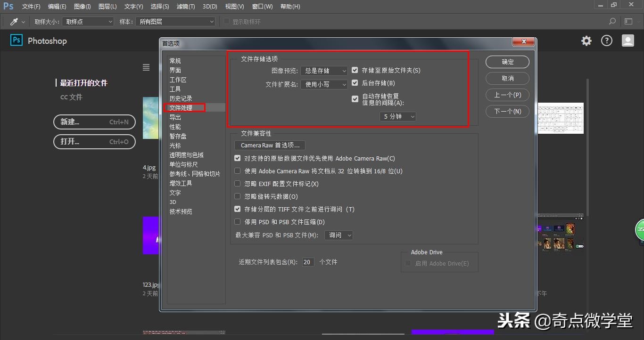Viewport: 644px width, 340px height.
Task: Click the recent file count field showing 20
Action: [308, 262]
